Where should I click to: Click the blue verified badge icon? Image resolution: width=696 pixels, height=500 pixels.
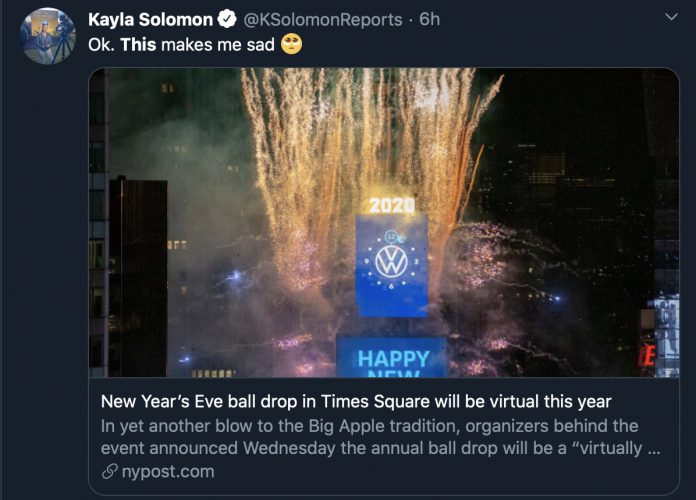coord(227,20)
